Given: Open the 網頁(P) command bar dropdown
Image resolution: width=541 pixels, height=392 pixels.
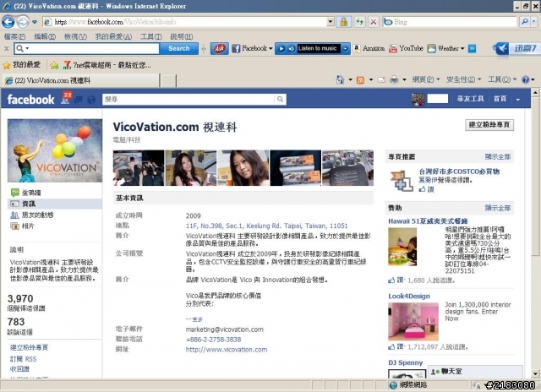Looking at the screenshot, I should coord(426,80).
